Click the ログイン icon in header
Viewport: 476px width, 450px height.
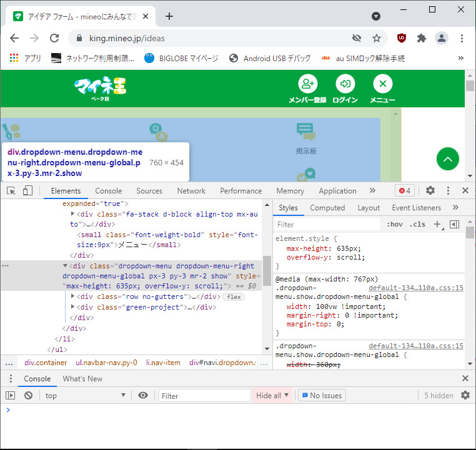tap(345, 84)
